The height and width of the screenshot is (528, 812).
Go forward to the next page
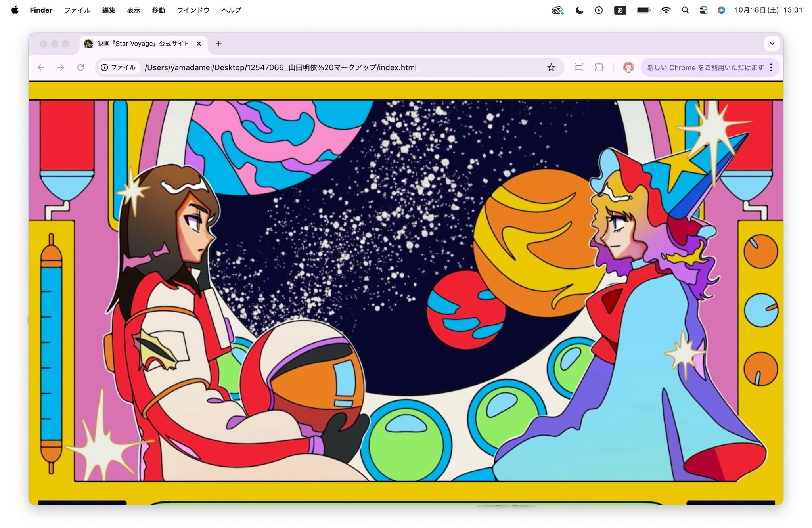click(61, 67)
